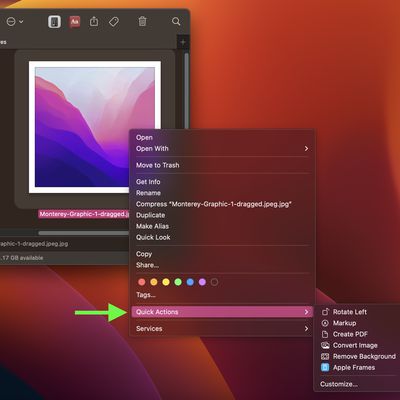Choose Get Info in context menu
Image resolution: width=400 pixels, height=400 pixels.
222,182
